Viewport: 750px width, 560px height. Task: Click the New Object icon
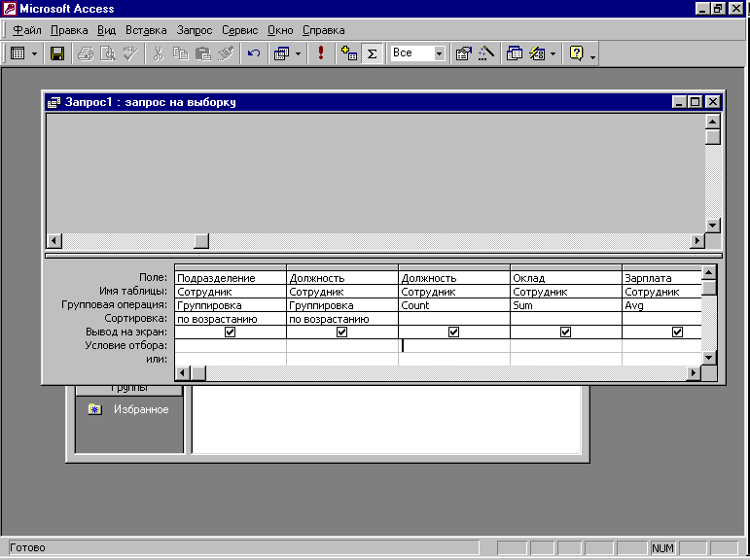537,53
